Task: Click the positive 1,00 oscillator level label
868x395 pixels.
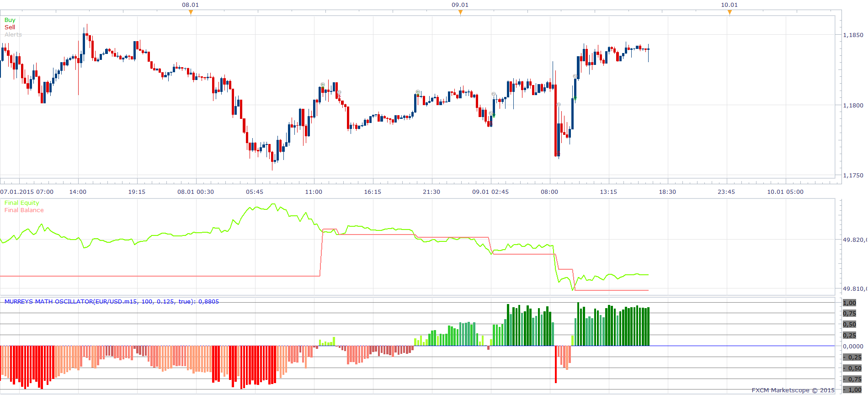Action: (x=850, y=303)
